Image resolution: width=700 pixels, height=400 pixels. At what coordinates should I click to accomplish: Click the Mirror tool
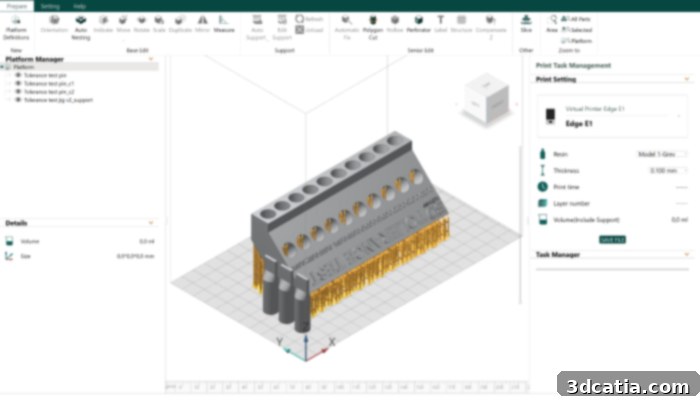tap(202, 24)
